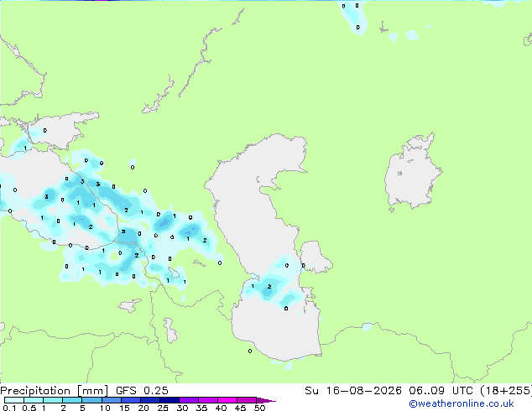
Task: Click the '25' legend scale value
Action: [x=163, y=408]
